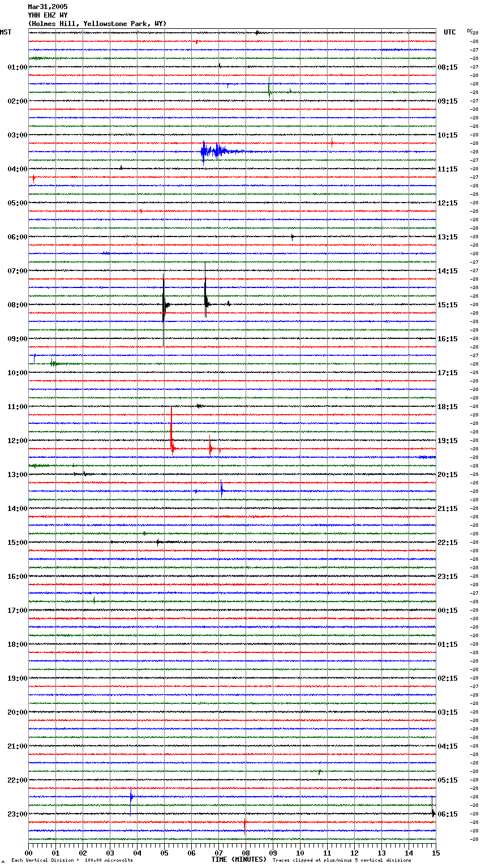Click the '03:00' MST time label
Image resolution: width=481 pixels, height=868 pixels.
click(x=18, y=135)
